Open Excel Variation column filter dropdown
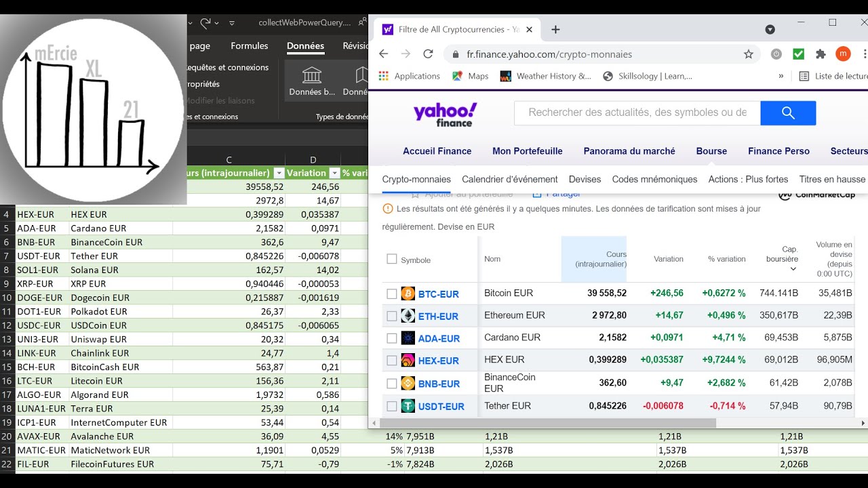Image resolution: width=868 pixels, height=488 pixels. (334, 173)
